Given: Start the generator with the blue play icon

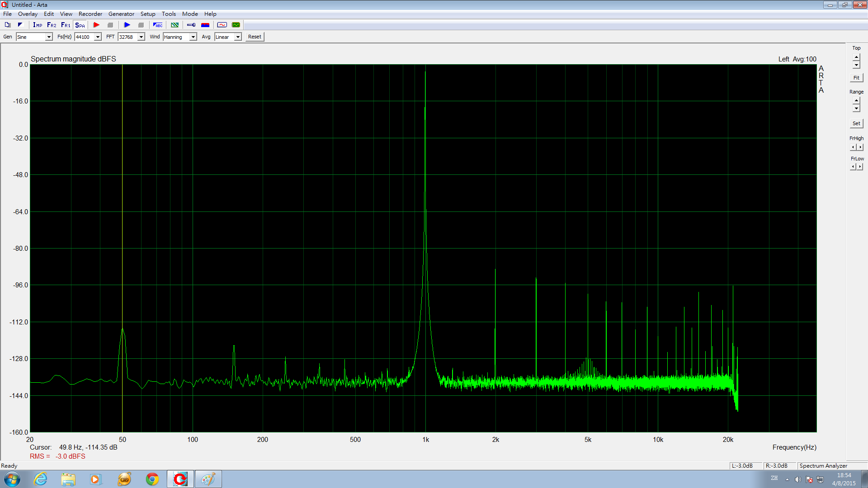Looking at the screenshot, I should (127, 25).
